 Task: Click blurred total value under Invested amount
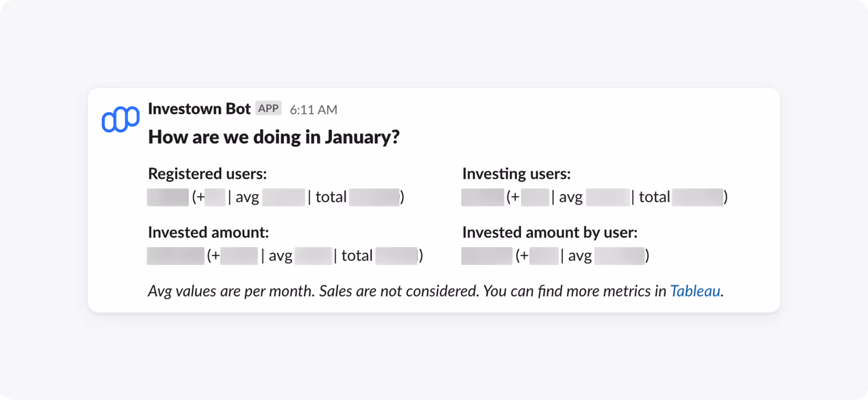click(396, 256)
